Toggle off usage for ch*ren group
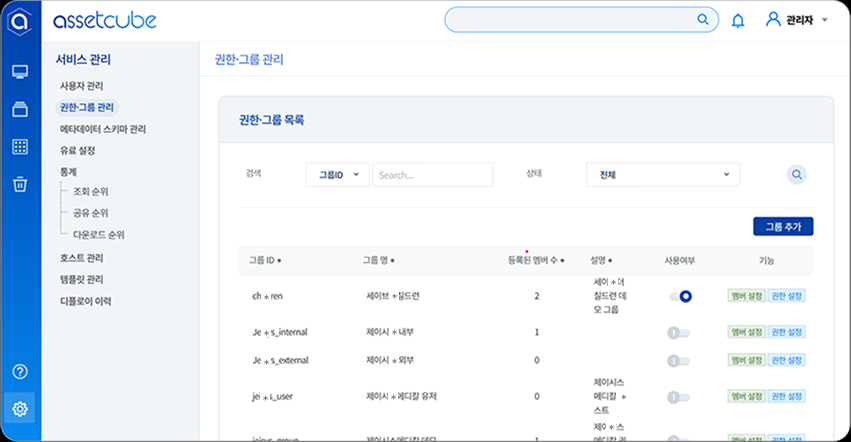 [680, 296]
